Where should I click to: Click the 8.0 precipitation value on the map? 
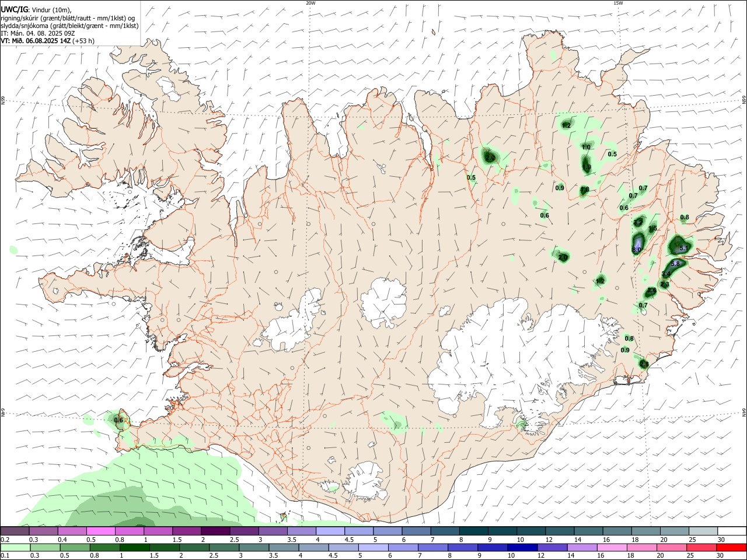click(x=637, y=250)
